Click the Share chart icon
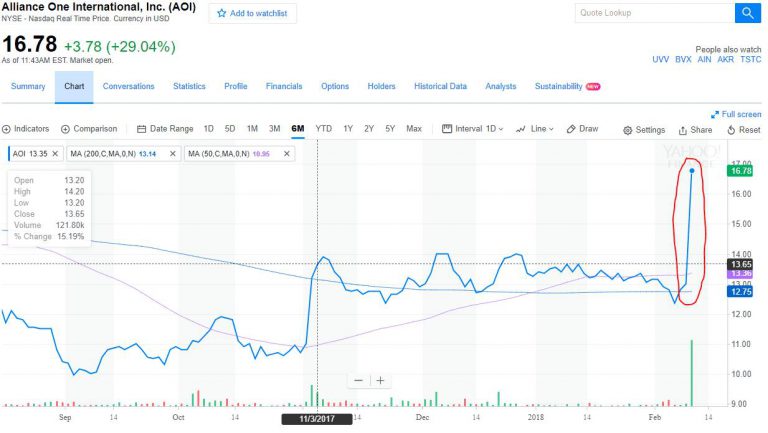768x433 pixels. [683, 130]
